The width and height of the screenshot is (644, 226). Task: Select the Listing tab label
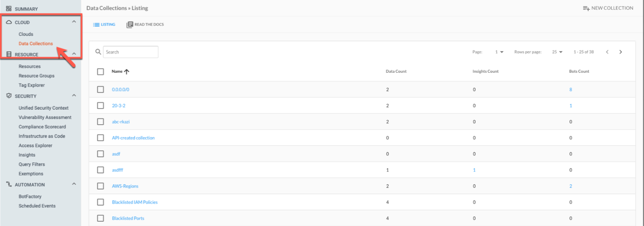click(x=108, y=25)
